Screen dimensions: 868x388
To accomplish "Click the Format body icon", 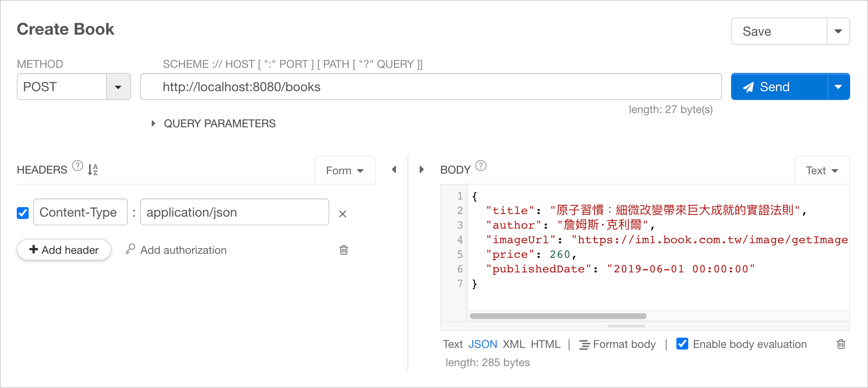I will [x=584, y=345].
